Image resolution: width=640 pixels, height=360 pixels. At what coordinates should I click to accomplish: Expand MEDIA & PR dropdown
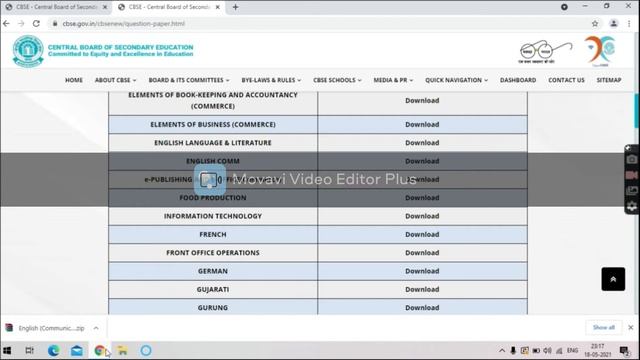point(393,80)
